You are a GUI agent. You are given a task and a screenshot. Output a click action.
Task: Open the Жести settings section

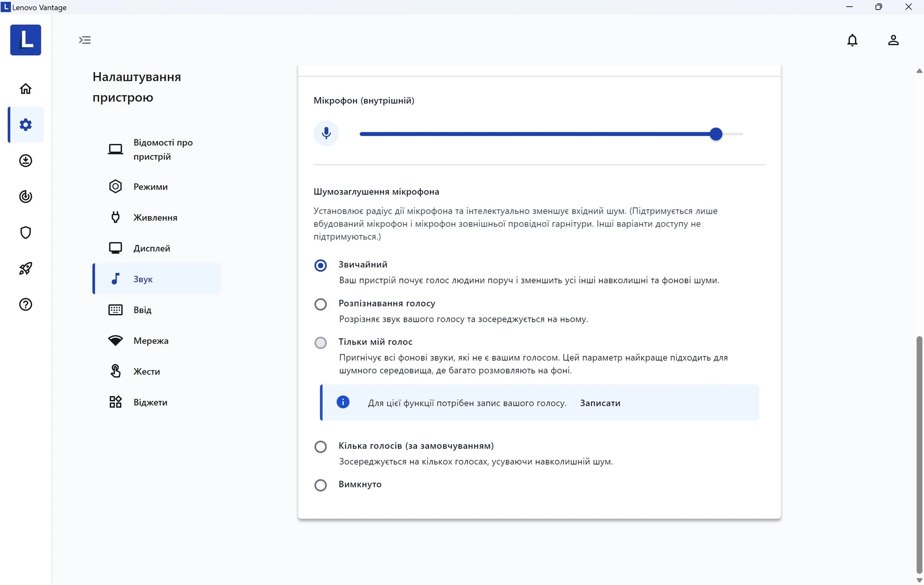tap(157, 371)
